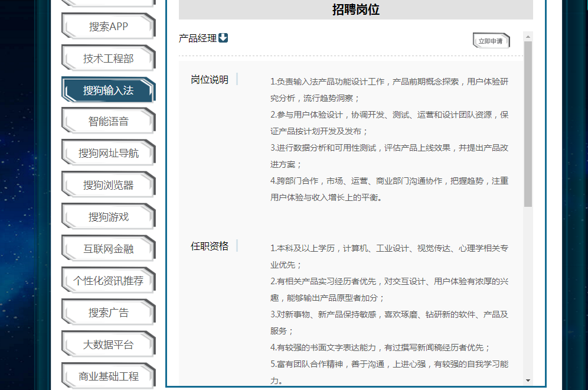Click the scrollbar up arrow
Viewport: 588px width, 390px height.
pos(528,37)
